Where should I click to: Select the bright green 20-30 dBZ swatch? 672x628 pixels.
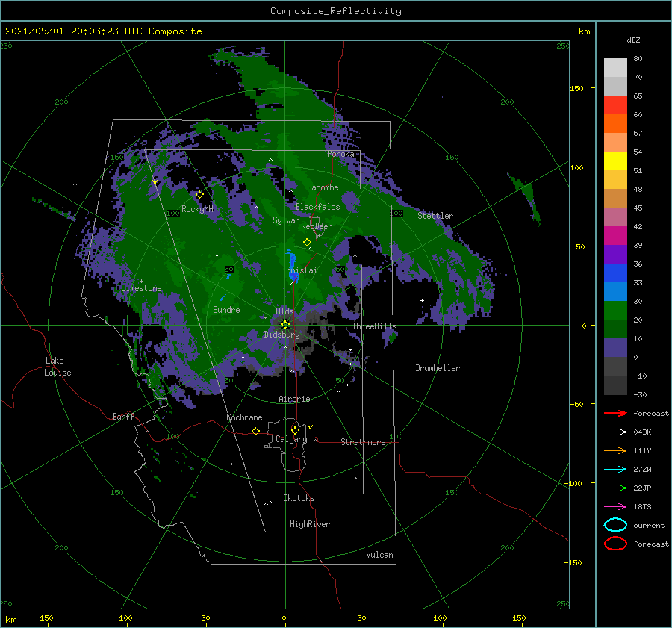tap(615, 311)
